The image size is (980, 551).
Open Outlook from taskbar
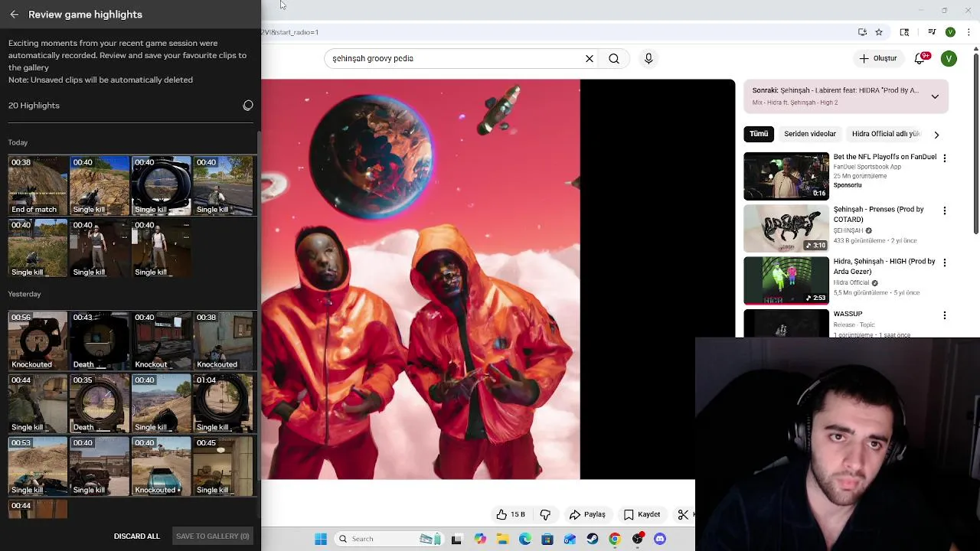coord(570,539)
